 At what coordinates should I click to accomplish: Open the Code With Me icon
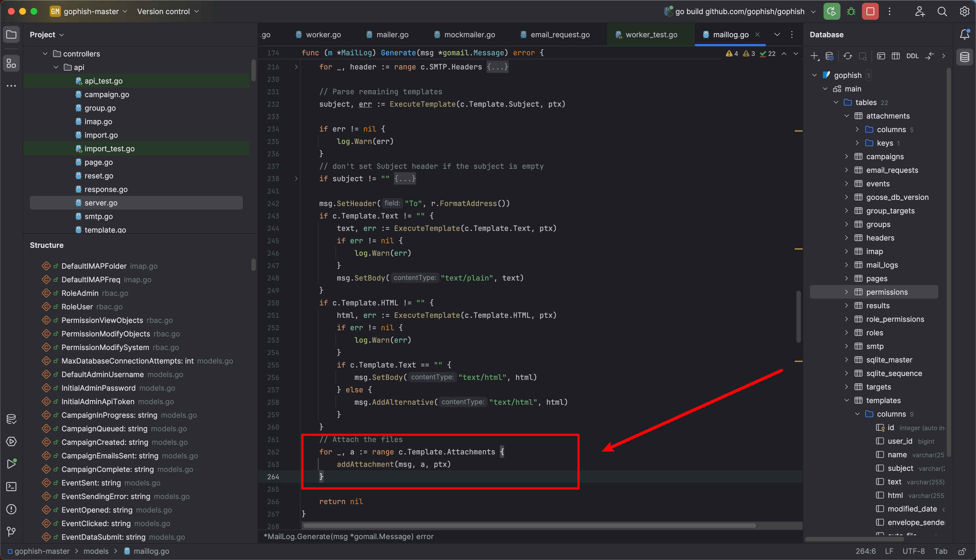pyautogui.click(x=920, y=12)
